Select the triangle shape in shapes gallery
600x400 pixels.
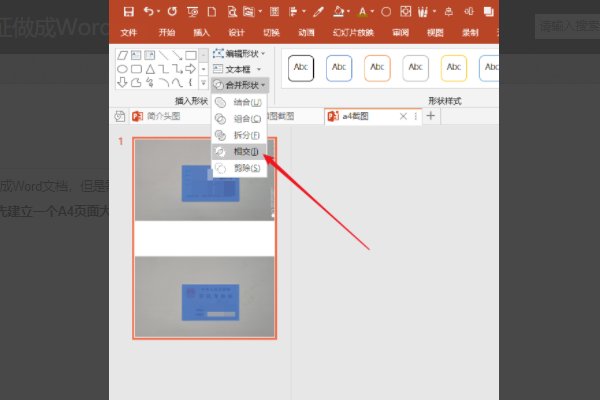pyautogui.click(x=150, y=69)
